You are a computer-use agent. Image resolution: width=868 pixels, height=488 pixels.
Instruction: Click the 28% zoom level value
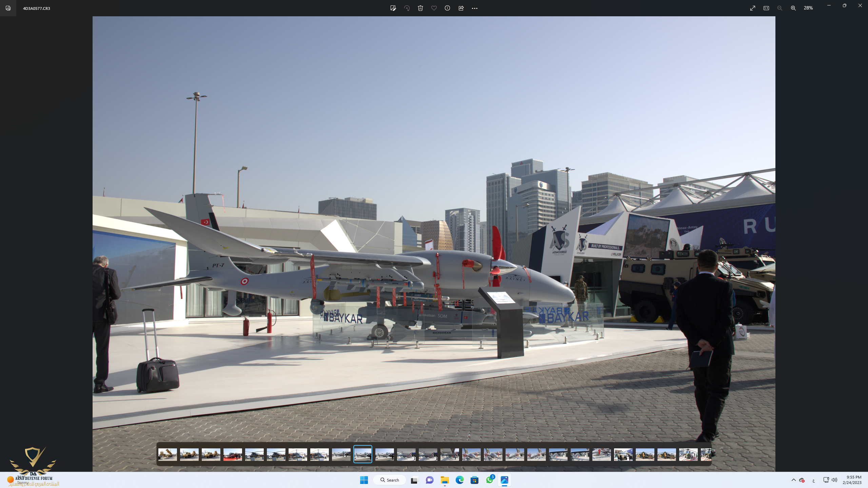(x=808, y=8)
